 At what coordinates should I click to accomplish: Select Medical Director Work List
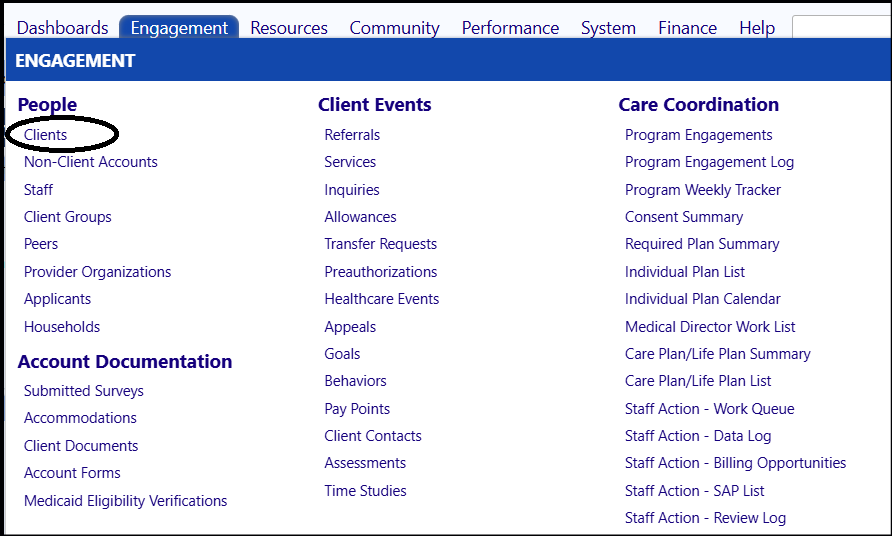coord(710,327)
